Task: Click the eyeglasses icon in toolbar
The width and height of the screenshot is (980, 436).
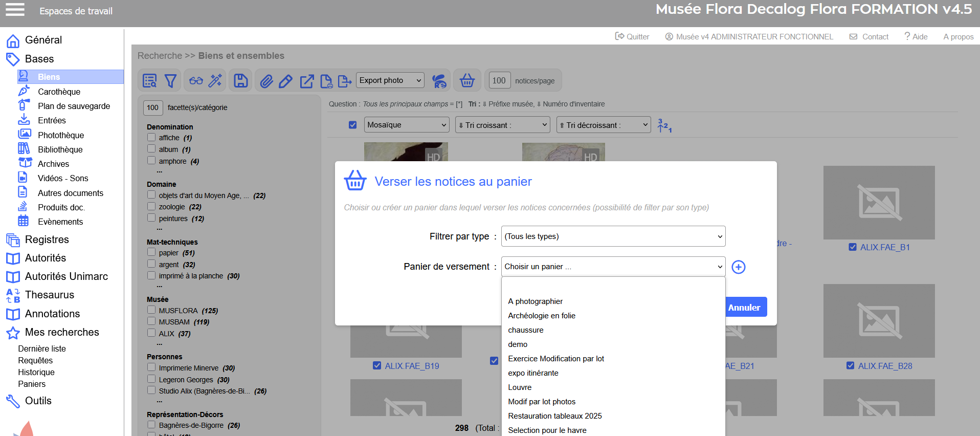Action: pyautogui.click(x=196, y=81)
